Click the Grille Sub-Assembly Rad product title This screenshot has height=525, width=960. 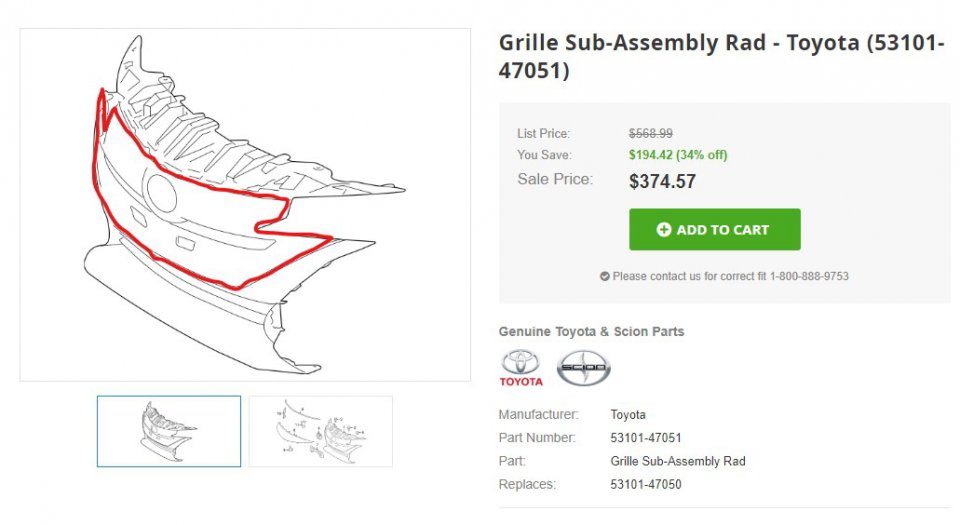pyautogui.click(x=721, y=56)
